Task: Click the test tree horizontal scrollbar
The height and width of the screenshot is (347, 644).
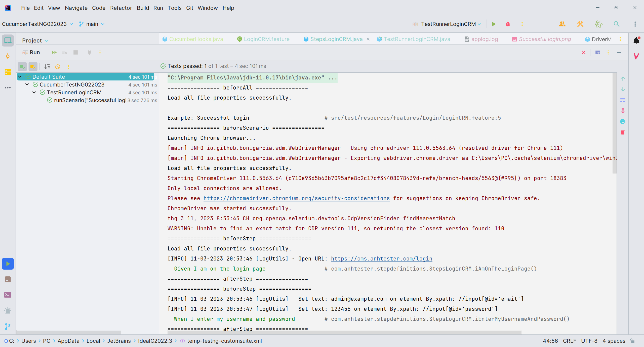Action: (69, 332)
